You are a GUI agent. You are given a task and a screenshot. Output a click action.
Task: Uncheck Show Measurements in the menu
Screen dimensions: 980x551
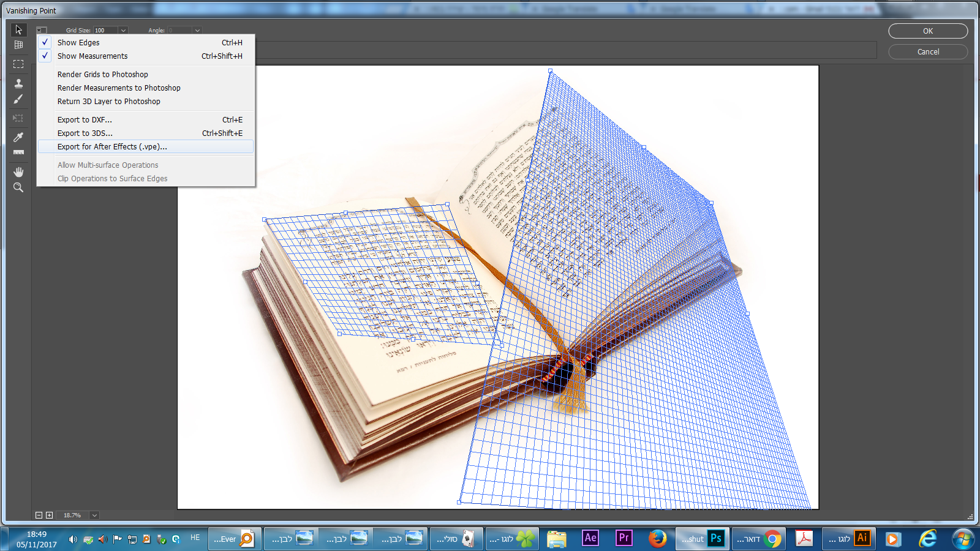(x=146, y=56)
